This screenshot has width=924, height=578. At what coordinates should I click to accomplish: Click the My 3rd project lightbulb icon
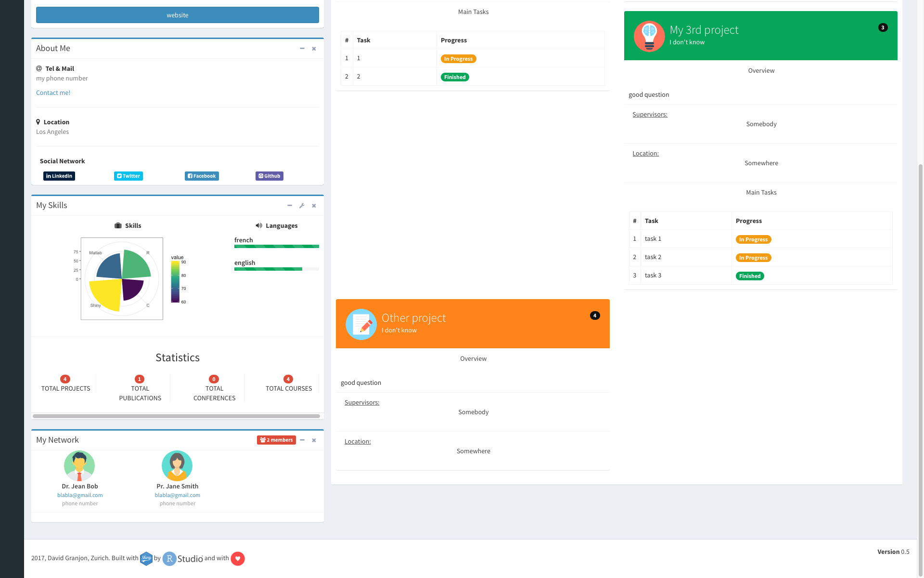(649, 36)
